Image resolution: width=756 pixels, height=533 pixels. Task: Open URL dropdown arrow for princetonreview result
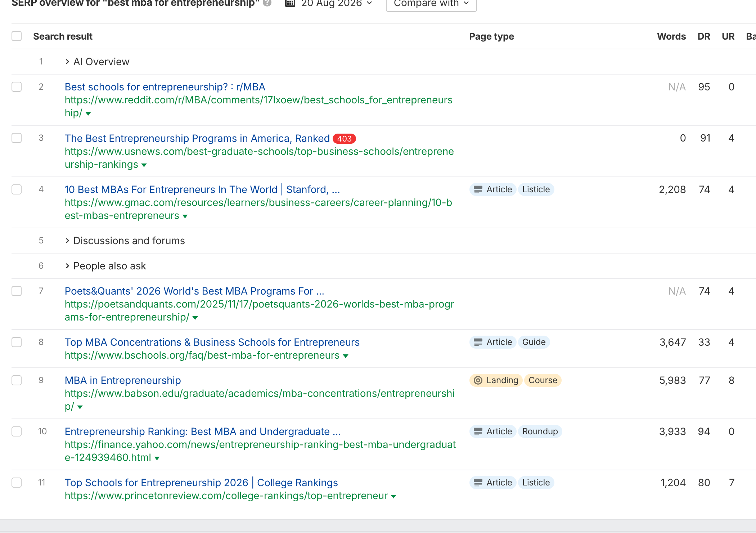pyautogui.click(x=393, y=497)
